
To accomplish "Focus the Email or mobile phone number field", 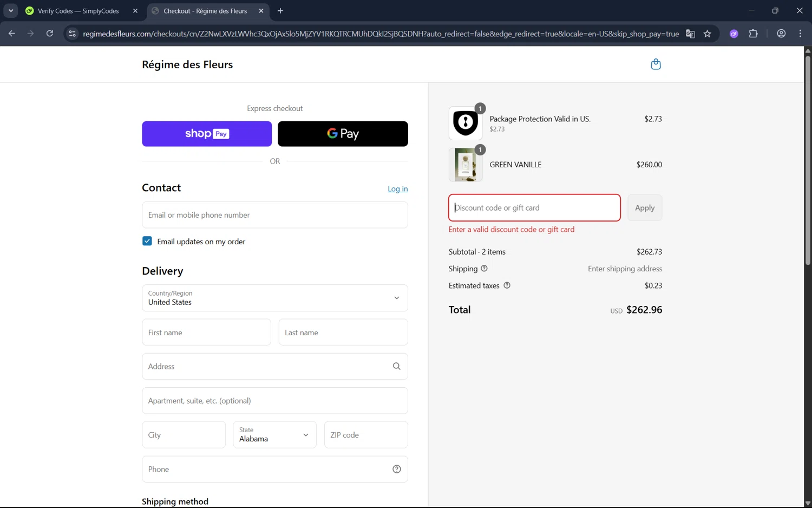I will [x=275, y=215].
